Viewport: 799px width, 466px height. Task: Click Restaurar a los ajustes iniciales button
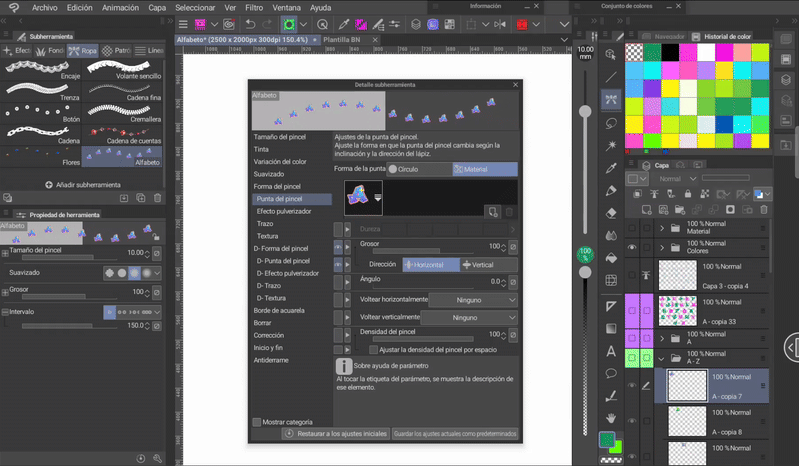tap(335, 434)
